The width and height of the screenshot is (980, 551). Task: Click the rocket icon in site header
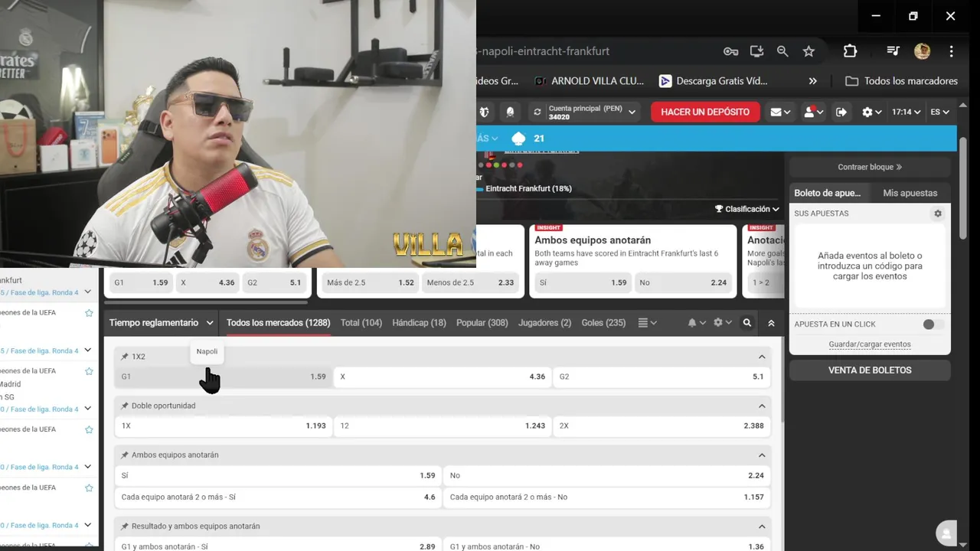click(510, 112)
